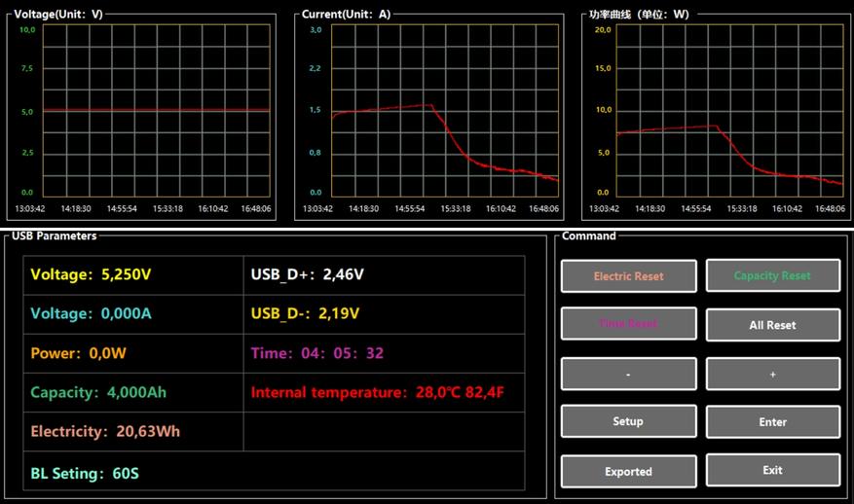Click the plus (+) button
Screen dimensions: 854x504
point(773,374)
